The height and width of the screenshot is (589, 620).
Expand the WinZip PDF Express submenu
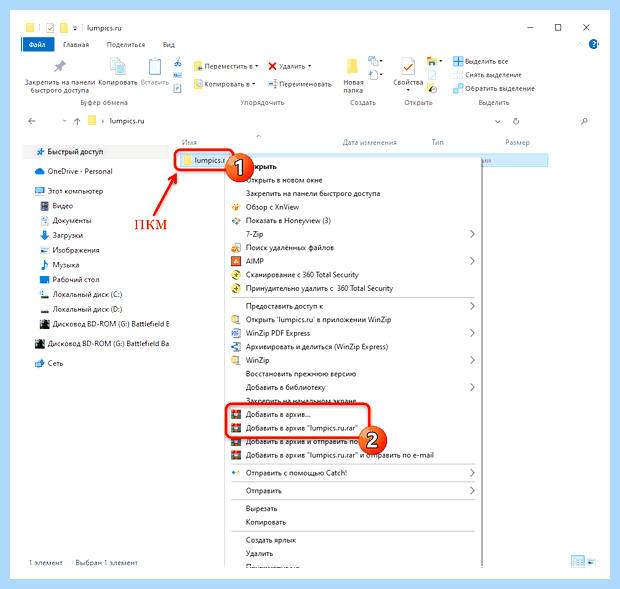click(472, 333)
